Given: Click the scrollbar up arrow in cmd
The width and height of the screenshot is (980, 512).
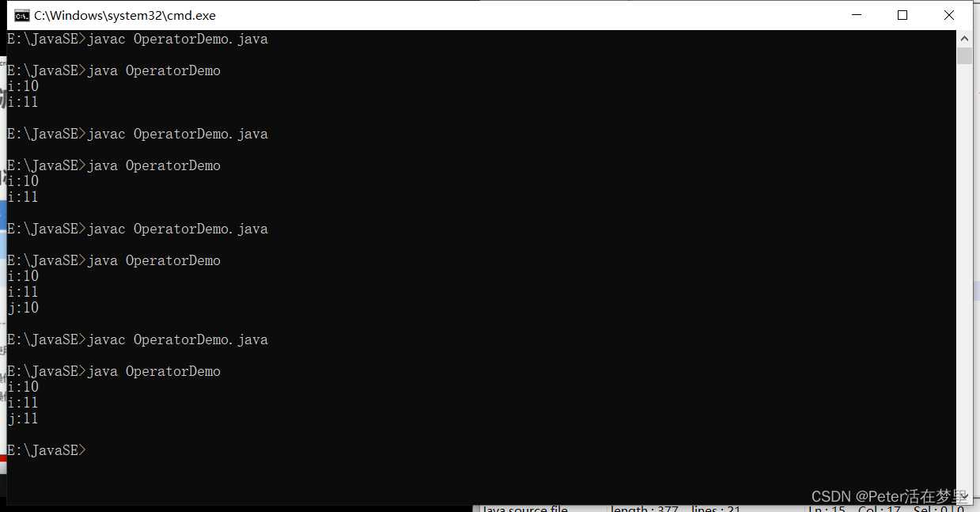Looking at the screenshot, I should point(964,38).
